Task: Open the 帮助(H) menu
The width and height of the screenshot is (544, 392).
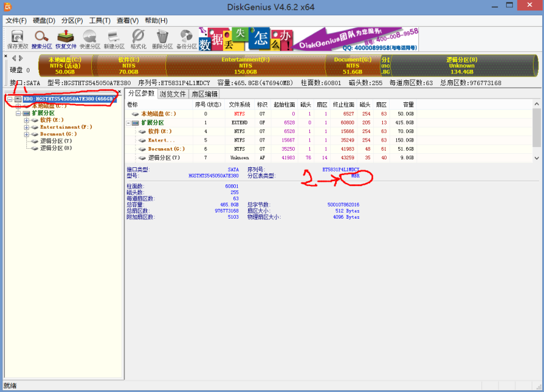Action: click(x=156, y=21)
